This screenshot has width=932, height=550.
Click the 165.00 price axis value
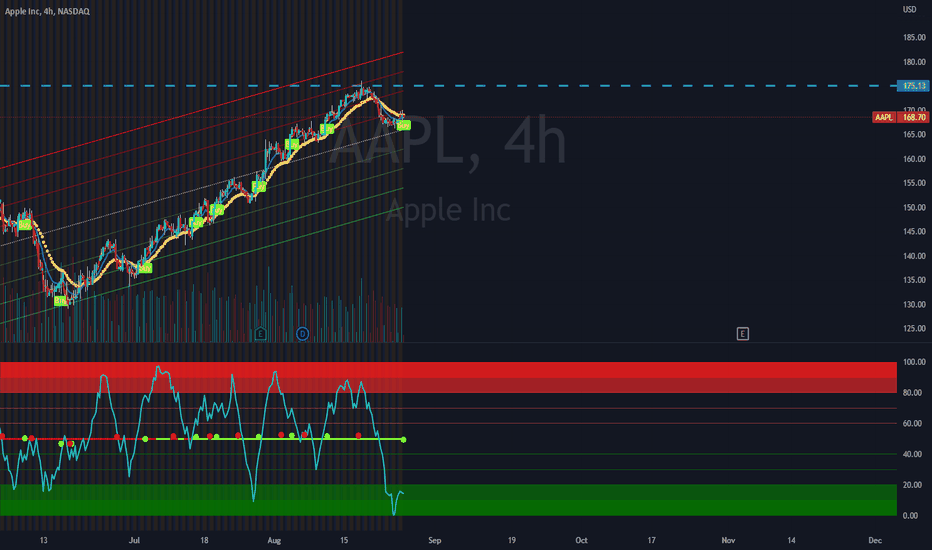[914, 134]
